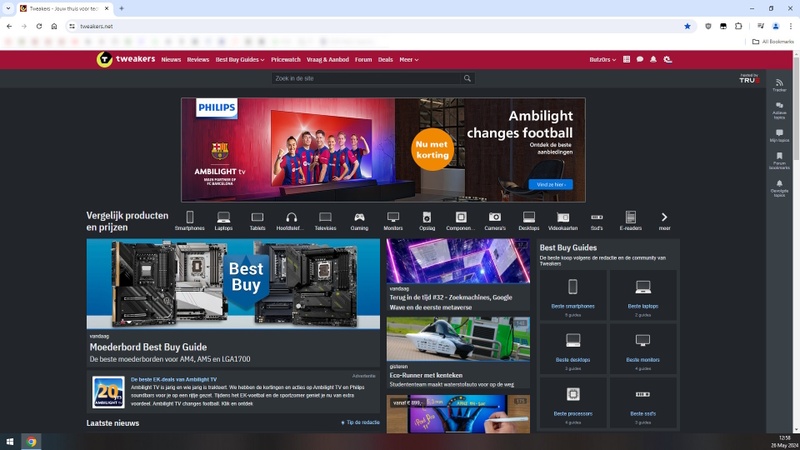Open Beste ssd's guide

643,403
